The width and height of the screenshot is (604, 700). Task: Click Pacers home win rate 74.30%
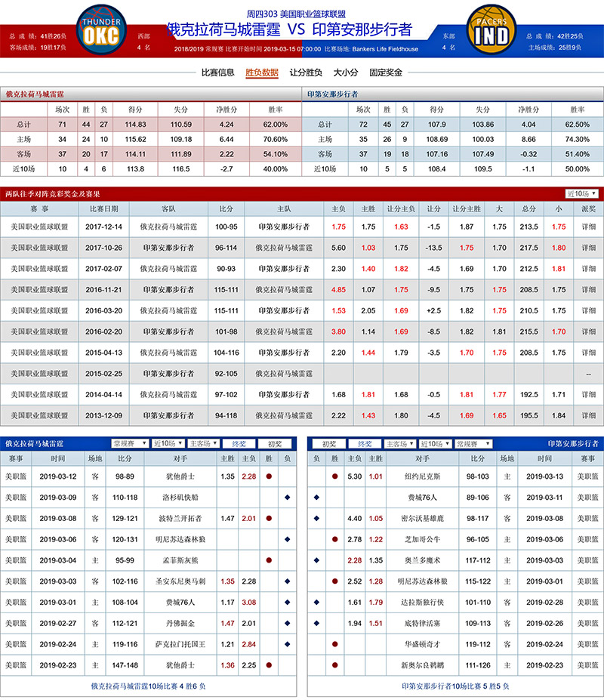[578, 139]
